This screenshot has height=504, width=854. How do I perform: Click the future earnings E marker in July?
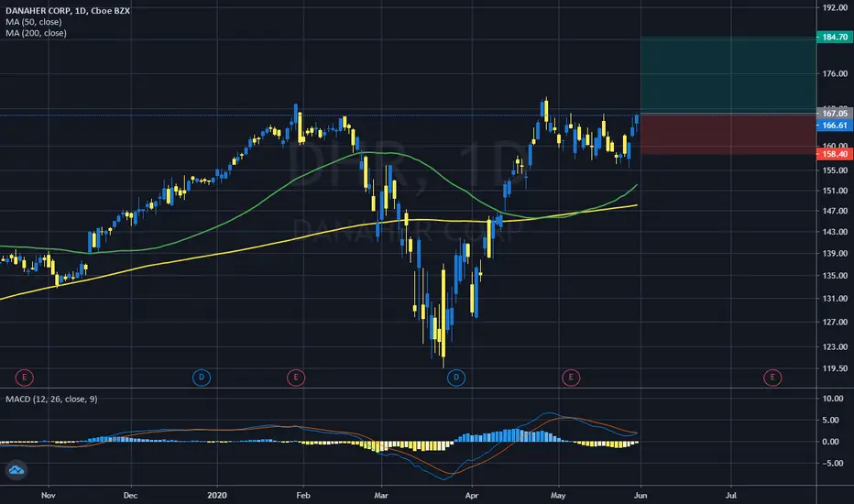pos(772,377)
